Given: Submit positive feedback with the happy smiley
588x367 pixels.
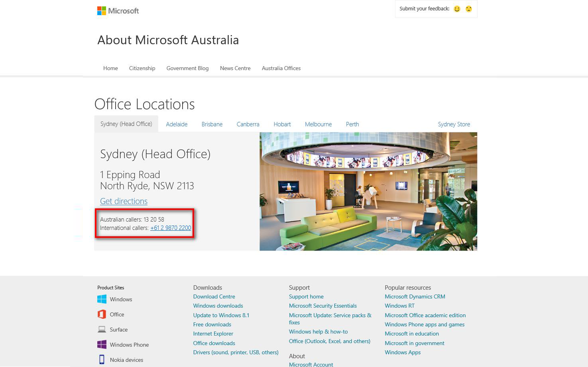Looking at the screenshot, I should point(457,9).
